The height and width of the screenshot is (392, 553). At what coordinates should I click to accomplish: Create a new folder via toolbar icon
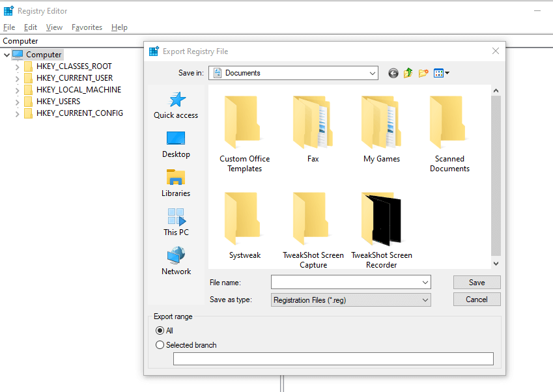(423, 73)
